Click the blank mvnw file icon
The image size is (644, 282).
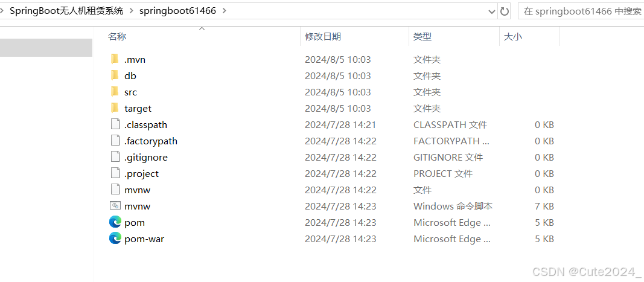pyautogui.click(x=115, y=190)
